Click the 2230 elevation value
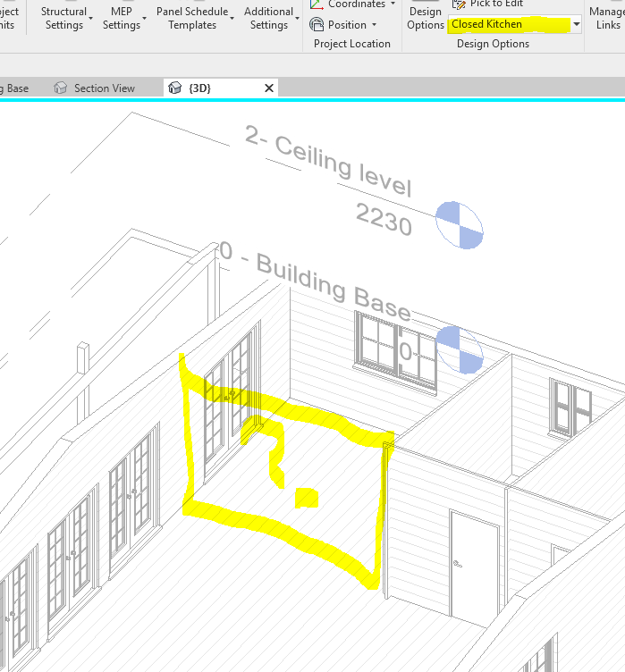The width and height of the screenshot is (625, 672). [x=384, y=220]
